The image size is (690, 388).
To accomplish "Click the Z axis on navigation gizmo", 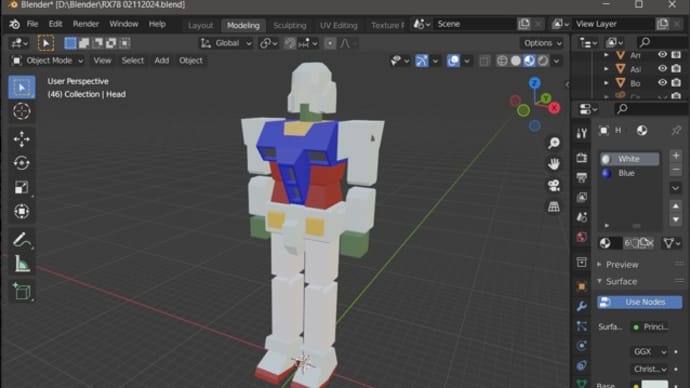I will click(x=535, y=83).
